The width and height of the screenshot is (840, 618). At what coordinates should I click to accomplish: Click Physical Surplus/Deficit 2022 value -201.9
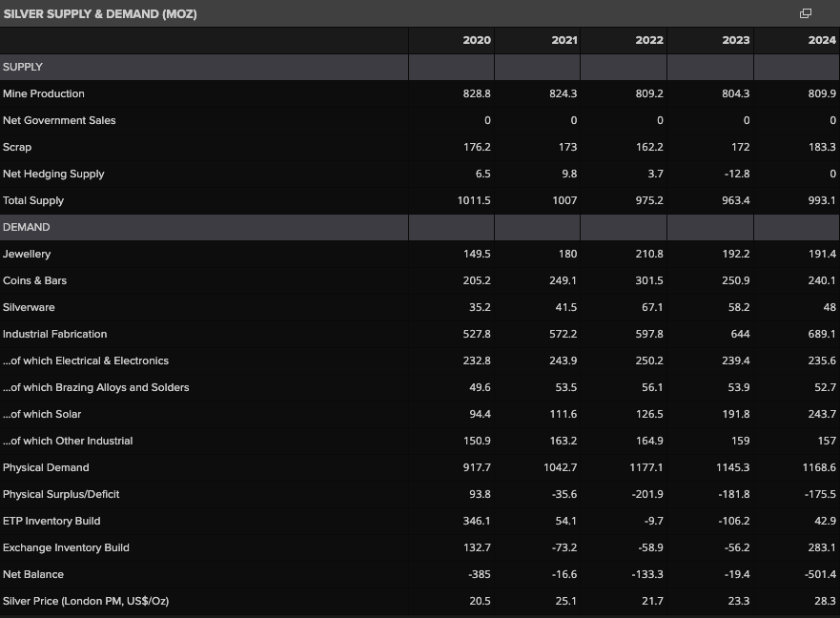[x=647, y=494]
